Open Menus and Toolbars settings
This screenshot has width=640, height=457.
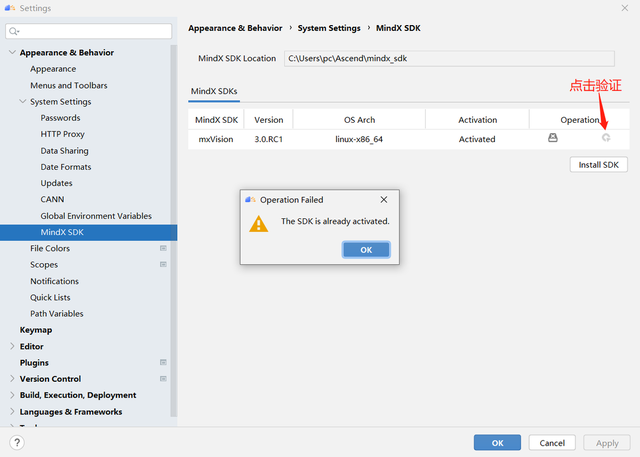(69, 85)
